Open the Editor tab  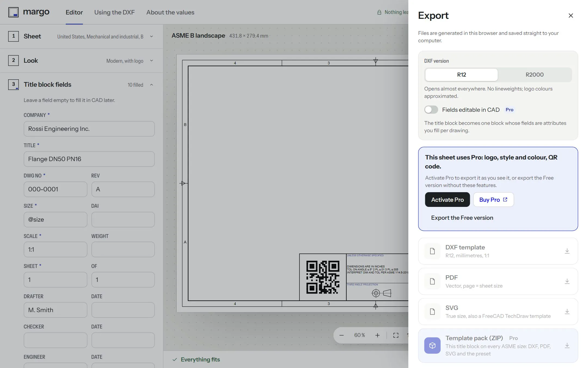click(74, 13)
